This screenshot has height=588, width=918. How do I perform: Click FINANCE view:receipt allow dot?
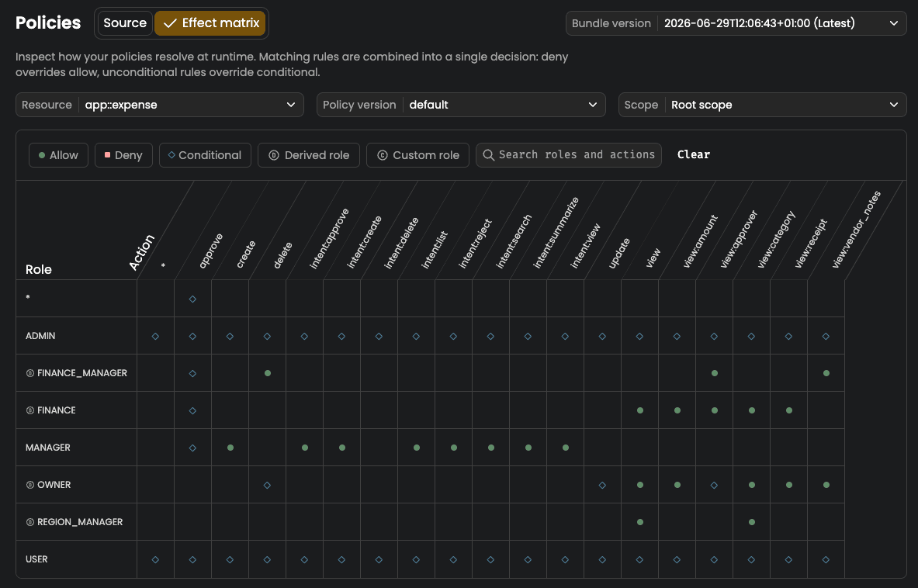click(789, 410)
